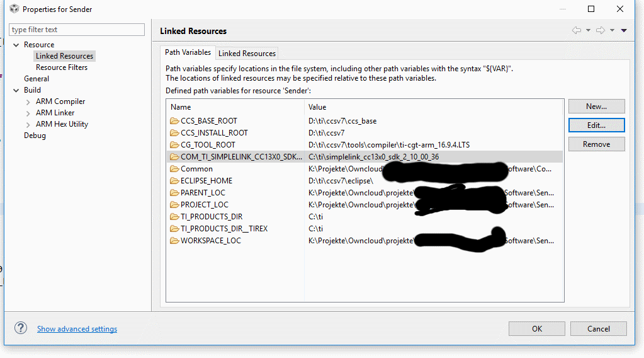
Task: Switch to the Linked Resources tab
Action: [x=247, y=54]
